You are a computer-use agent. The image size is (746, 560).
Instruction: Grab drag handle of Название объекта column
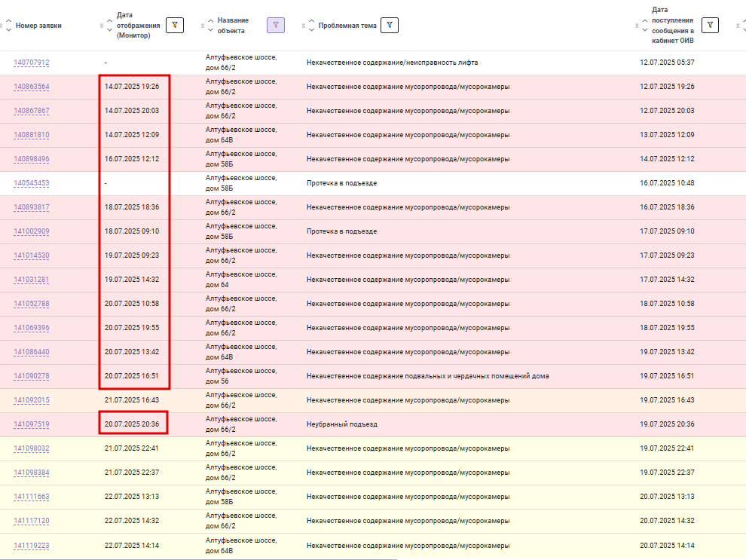point(202,26)
